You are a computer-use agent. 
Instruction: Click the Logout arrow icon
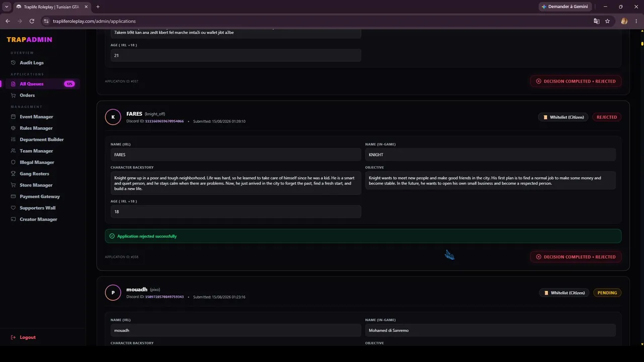[14, 337]
